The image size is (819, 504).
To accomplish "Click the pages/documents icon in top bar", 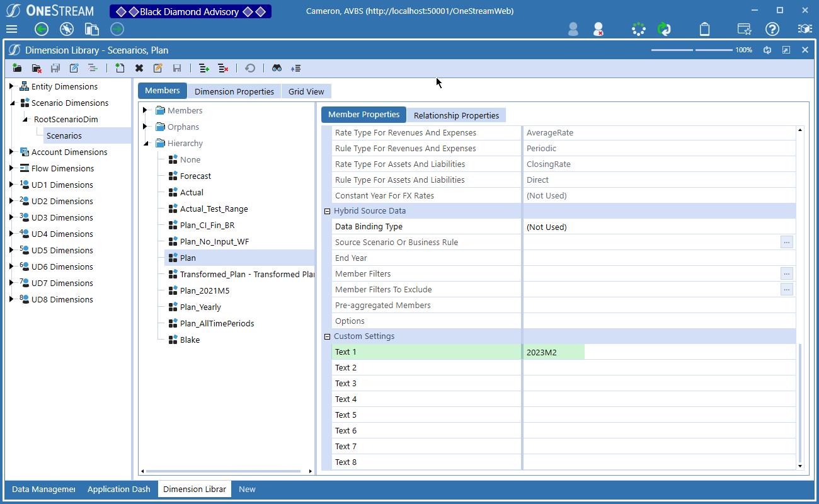I will pyautogui.click(x=92, y=29).
